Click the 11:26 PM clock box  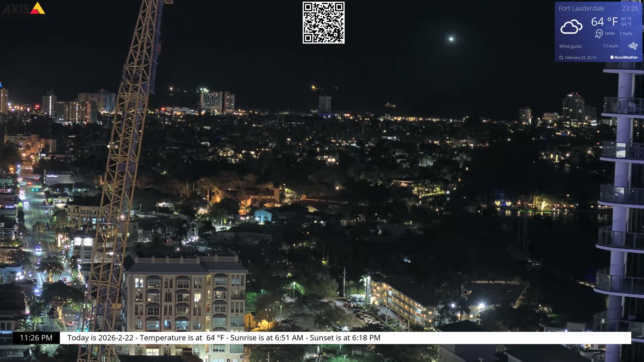pos(36,338)
